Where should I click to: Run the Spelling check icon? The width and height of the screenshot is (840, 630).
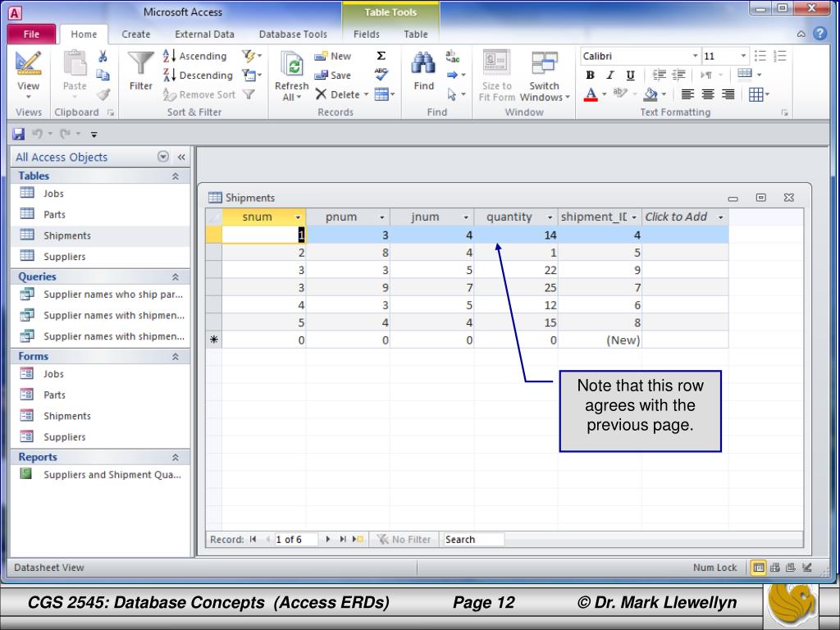tap(381, 75)
